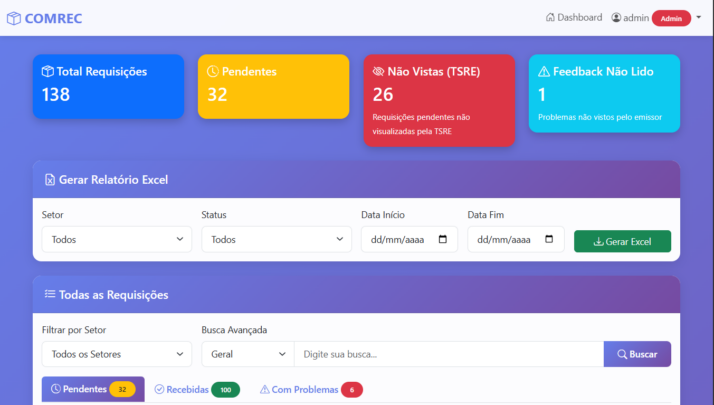This screenshot has width=714, height=405.
Task: Select the Pendentes tab
Action: point(92,389)
